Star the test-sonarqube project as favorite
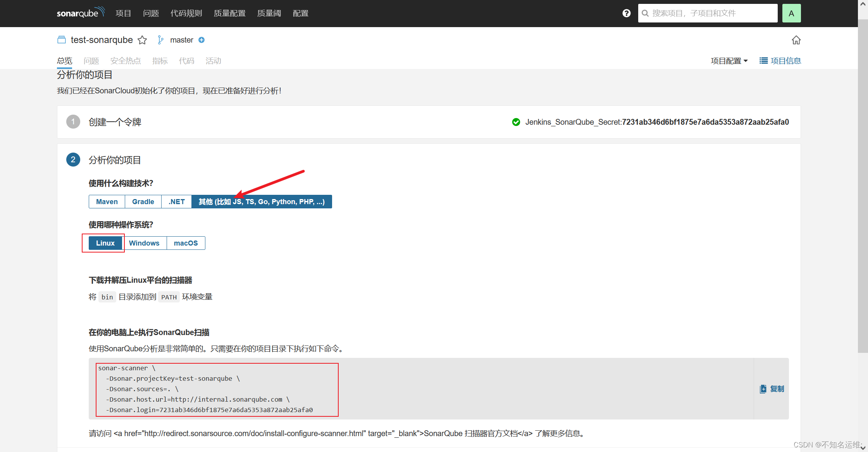 142,40
